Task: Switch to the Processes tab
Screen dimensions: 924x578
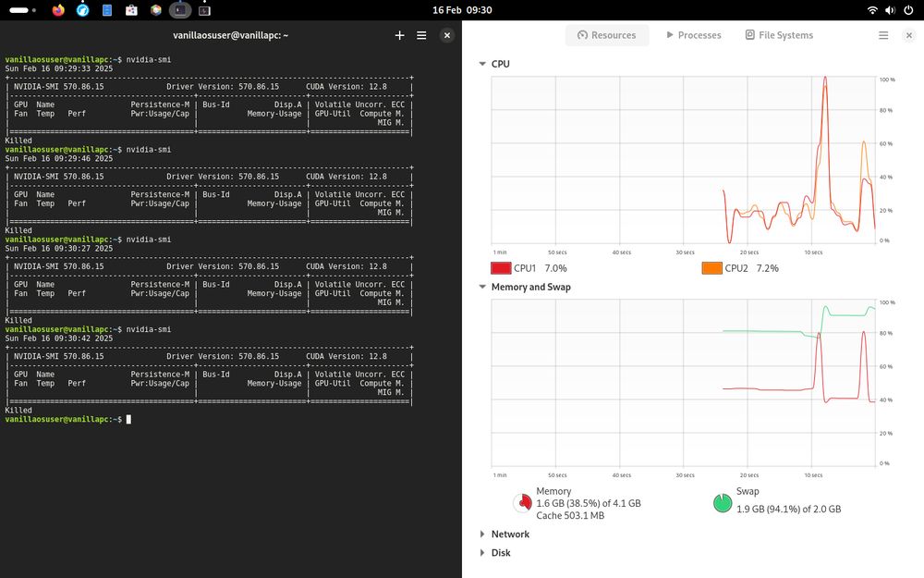Action: coord(694,35)
